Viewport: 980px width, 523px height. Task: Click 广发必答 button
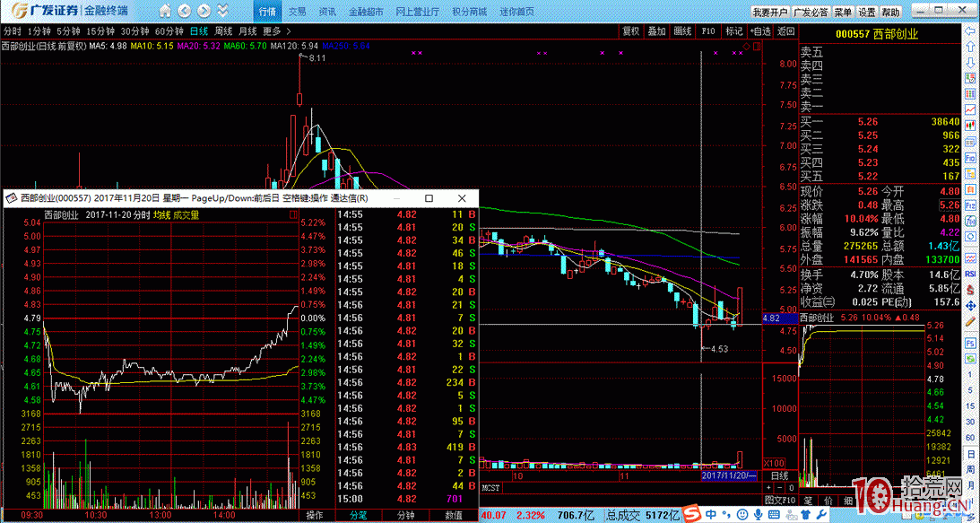[x=811, y=13]
